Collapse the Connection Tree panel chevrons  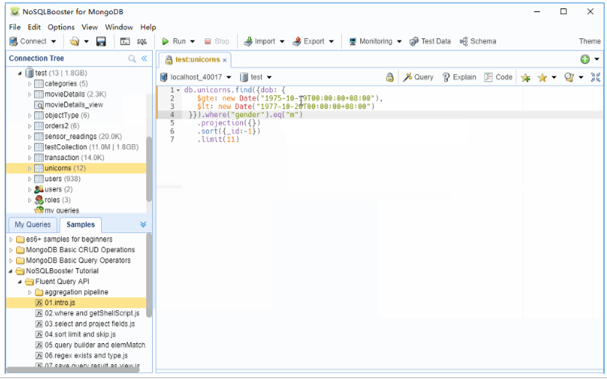pos(144,58)
